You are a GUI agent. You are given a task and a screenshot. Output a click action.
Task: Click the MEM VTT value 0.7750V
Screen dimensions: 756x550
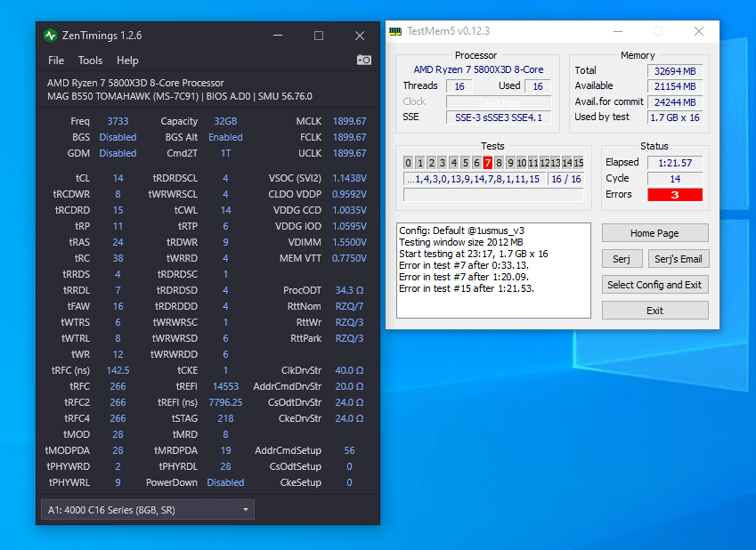pyautogui.click(x=349, y=258)
